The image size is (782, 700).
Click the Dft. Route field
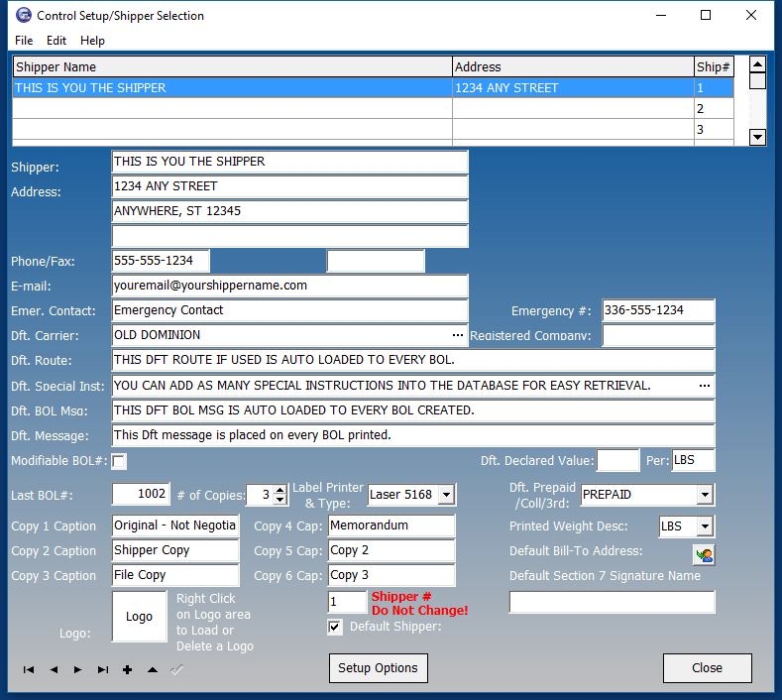pos(413,360)
